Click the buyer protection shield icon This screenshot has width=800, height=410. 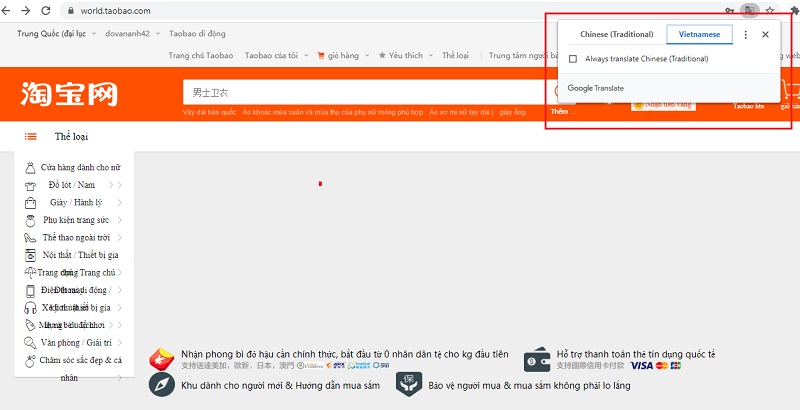click(409, 385)
